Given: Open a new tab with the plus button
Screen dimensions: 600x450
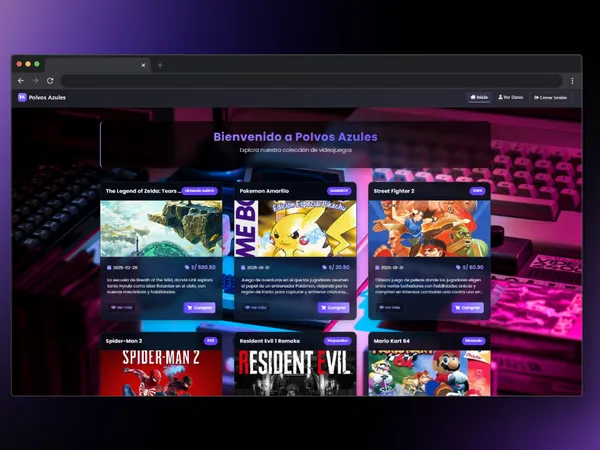Looking at the screenshot, I should click(x=160, y=65).
